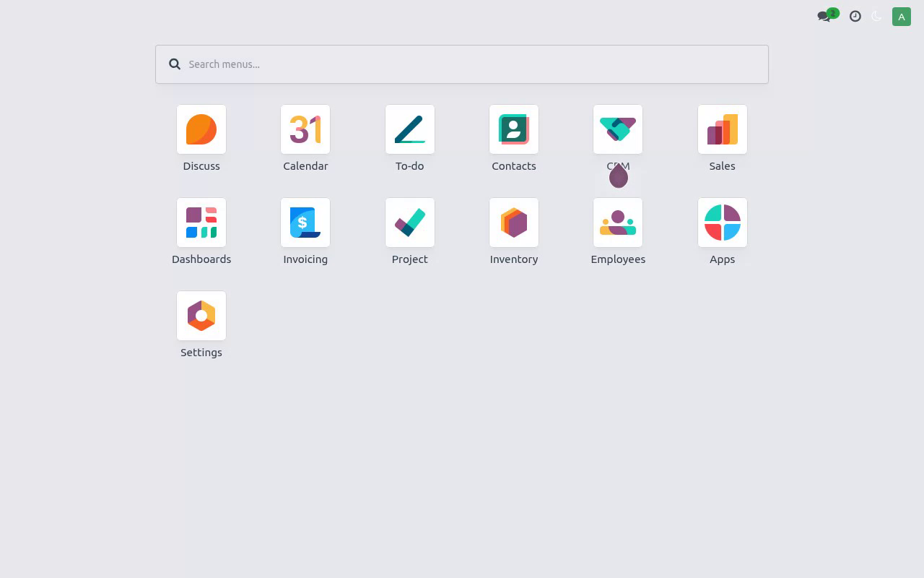Open the user menu avatar A
Screen dimensions: 924x578
(x=902, y=17)
